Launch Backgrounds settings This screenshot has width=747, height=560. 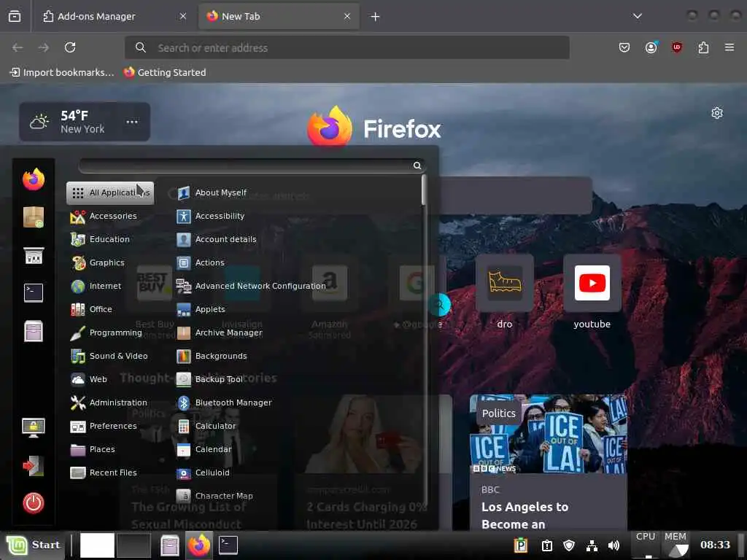(296, 356)
